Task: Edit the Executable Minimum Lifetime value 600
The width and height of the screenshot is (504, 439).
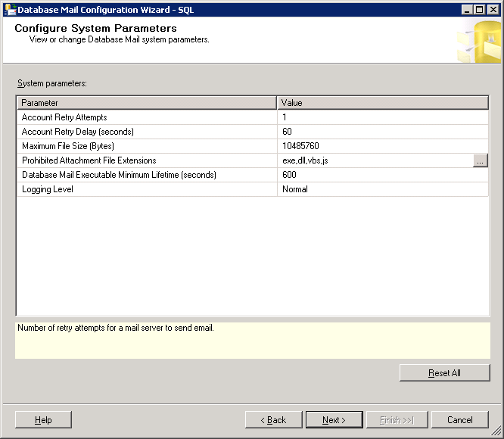Action: (x=382, y=175)
